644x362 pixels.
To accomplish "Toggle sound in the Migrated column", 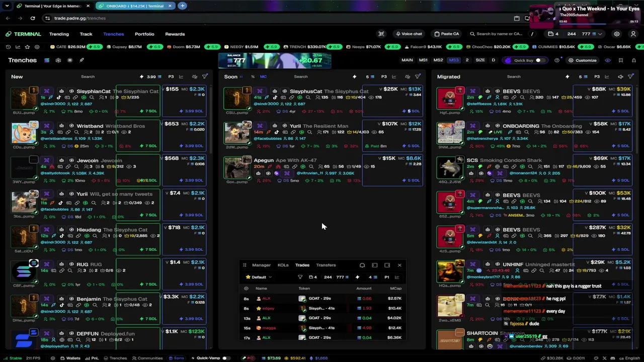I will 620,77.
